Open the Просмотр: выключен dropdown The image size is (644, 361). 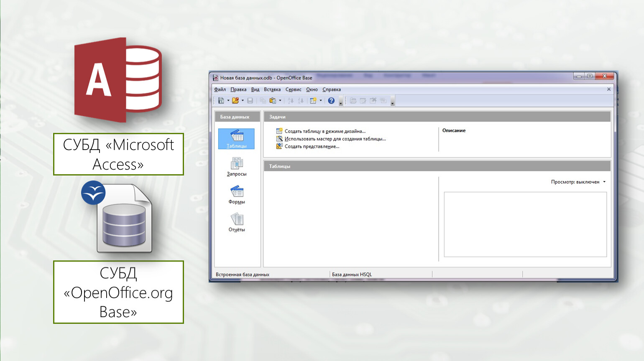(x=578, y=182)
